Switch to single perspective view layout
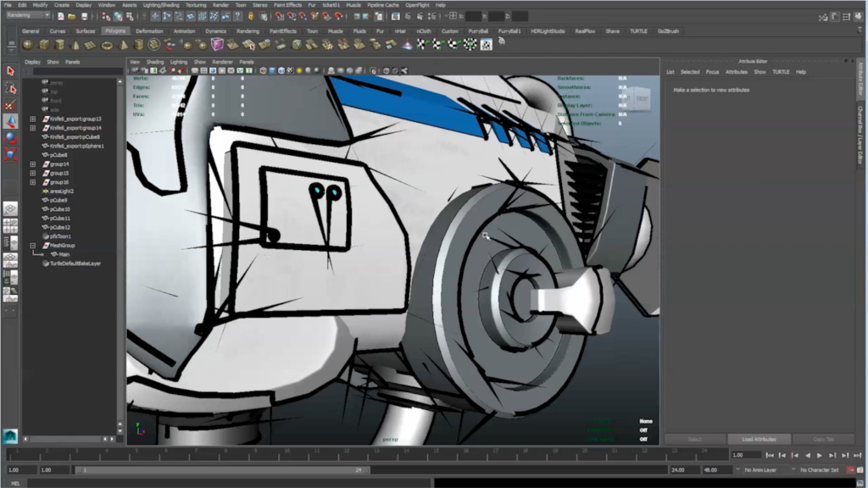Viewport: 868px width, 488px height. [x=10, y=208]
